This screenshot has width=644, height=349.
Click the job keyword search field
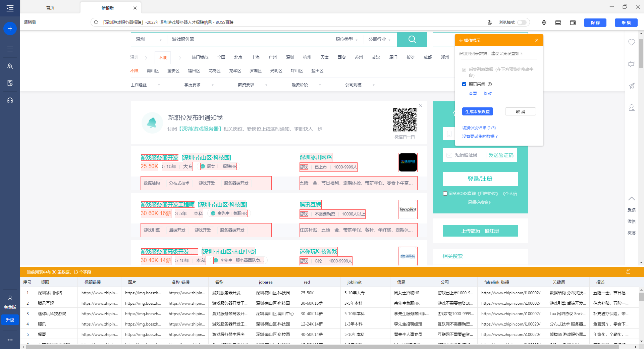tap(248, 40)
